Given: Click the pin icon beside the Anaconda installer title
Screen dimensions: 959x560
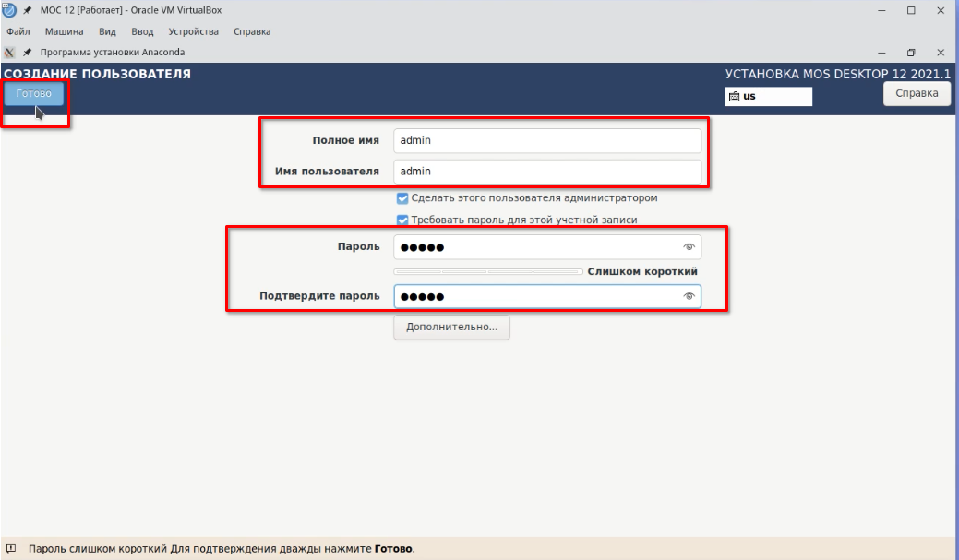Looking at the screenshot, I should (28, 53).
